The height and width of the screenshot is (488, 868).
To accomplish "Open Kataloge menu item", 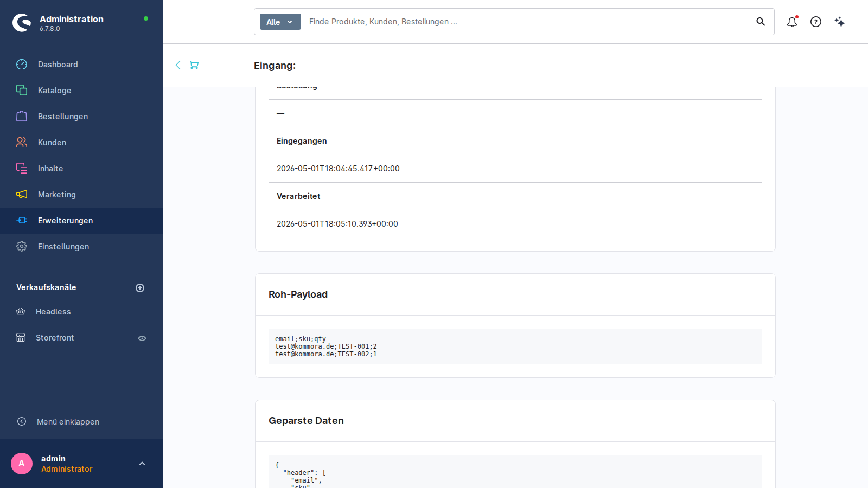I will [x=81, y=91].
